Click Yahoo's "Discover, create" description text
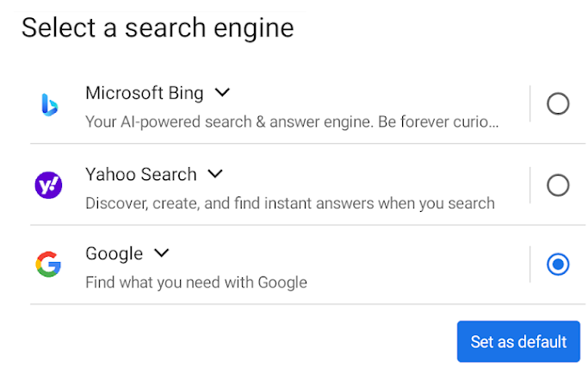 click(289, 203)
